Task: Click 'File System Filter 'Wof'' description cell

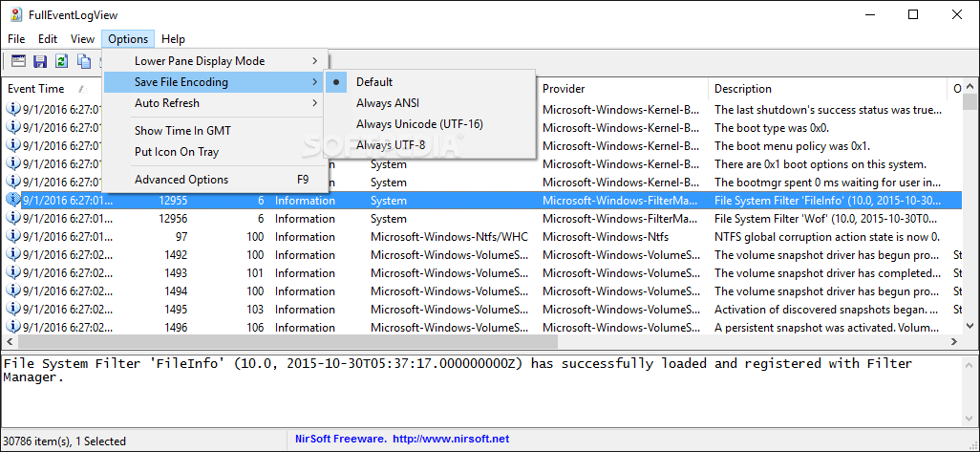Action: point(827,219)
